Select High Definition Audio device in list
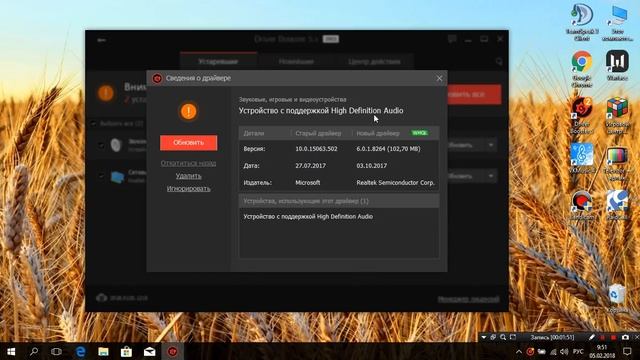 pyautogui.click(x=308, y=217)
